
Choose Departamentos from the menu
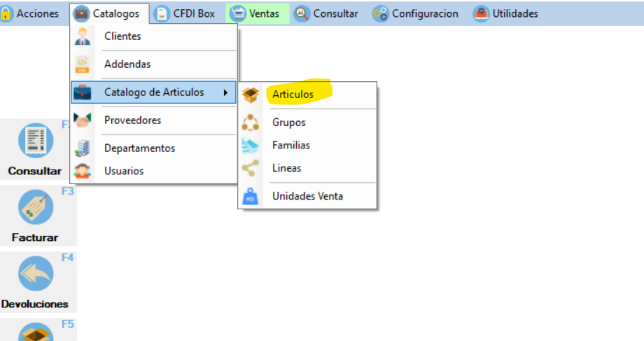154,148
